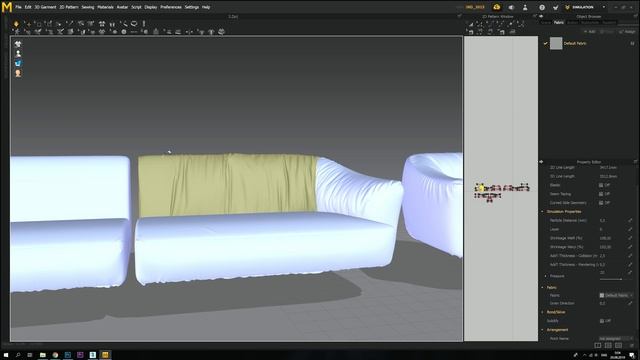Image resolution: width=640 pixels, height=360 pixels.
Task: Click the Add button in Object Browser
Action: 590,31
